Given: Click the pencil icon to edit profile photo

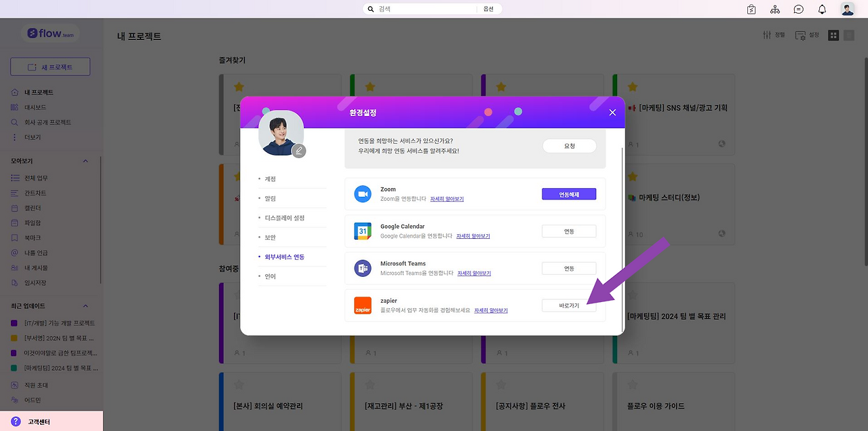Looking at the screenshot, I should 299,151.
